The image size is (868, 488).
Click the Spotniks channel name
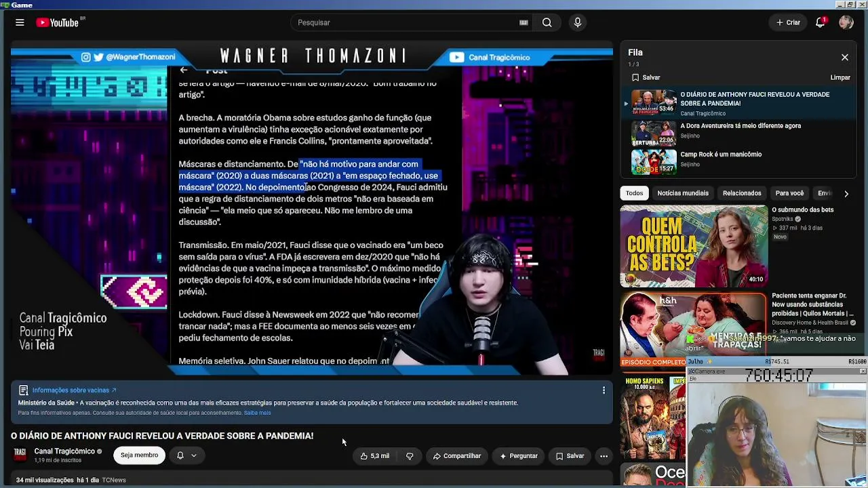(x=783, y=219)
